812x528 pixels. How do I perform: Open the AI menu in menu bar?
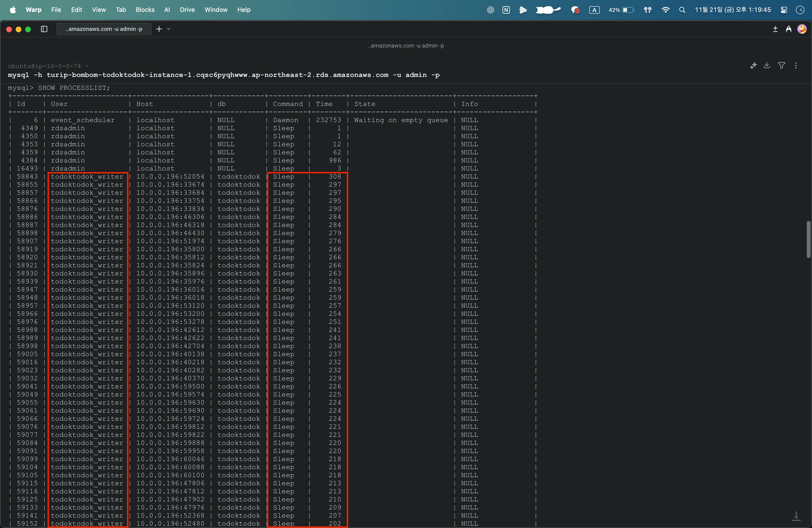(x=167, y=9)
